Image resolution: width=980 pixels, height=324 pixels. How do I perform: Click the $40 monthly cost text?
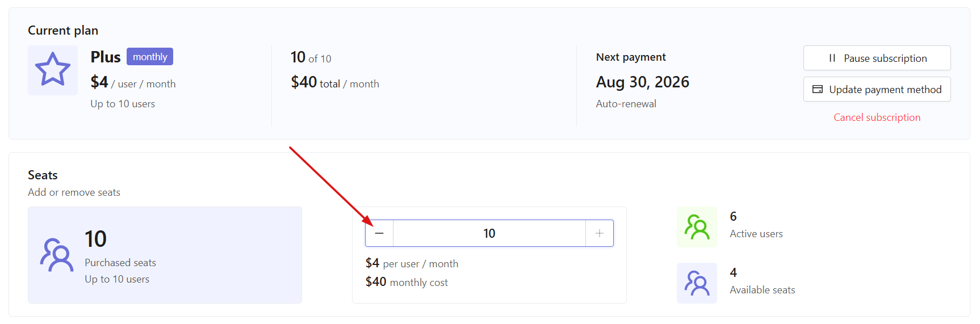pyautogui.click(x=407, y=282)
